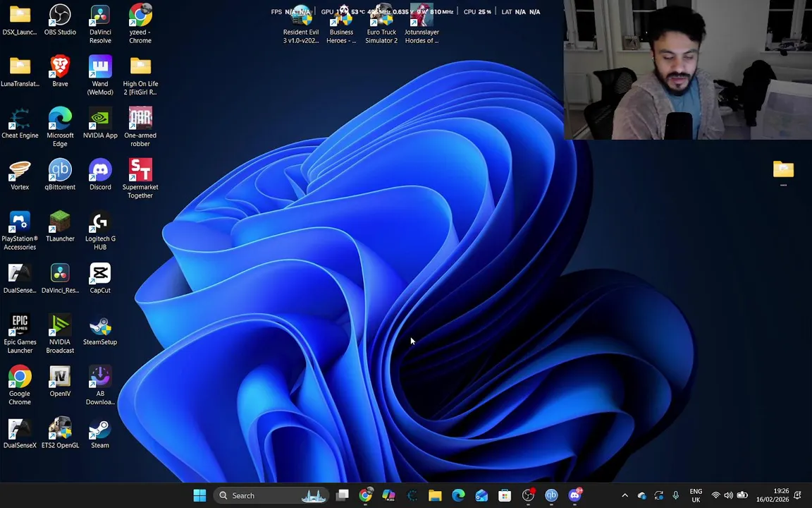Screen dimensions: 812x508
Task: Open the Windows Start menu
Action: (199, 495)
